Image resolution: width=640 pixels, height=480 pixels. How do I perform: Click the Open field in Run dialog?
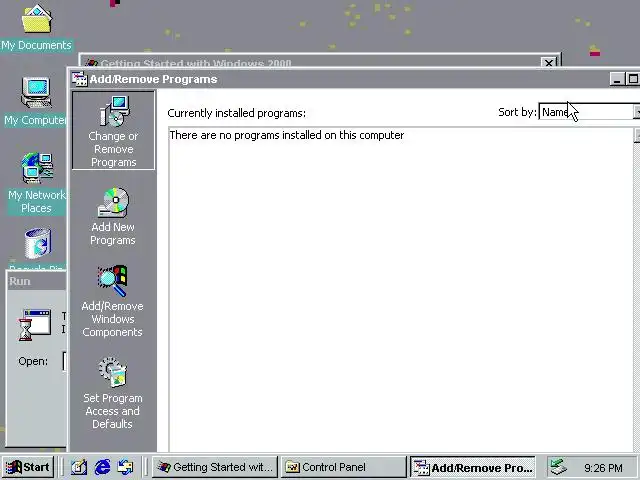[x=64, y=361]
